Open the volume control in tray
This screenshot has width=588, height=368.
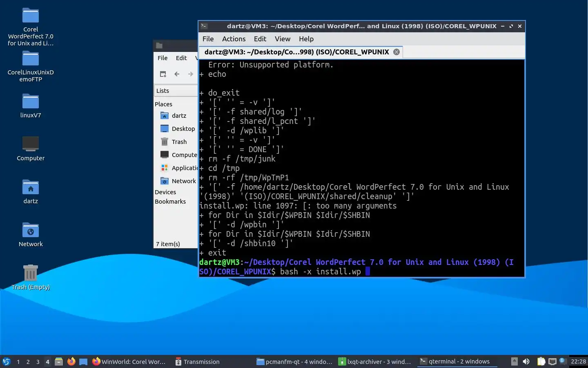coord(526,361)
